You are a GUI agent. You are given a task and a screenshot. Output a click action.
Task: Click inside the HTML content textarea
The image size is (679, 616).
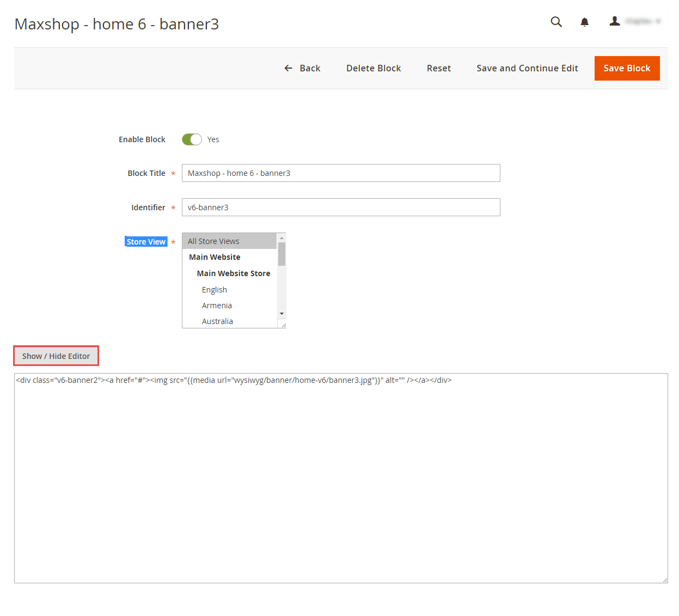point(341,478)
